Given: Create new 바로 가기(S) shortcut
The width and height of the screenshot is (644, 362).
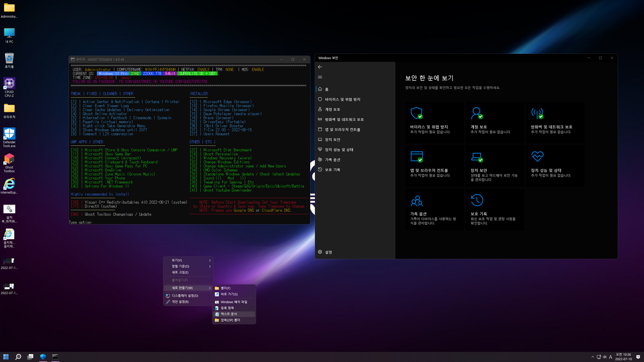Looking at the screenshot, I should pyautogui.click(x=234, y=294).
